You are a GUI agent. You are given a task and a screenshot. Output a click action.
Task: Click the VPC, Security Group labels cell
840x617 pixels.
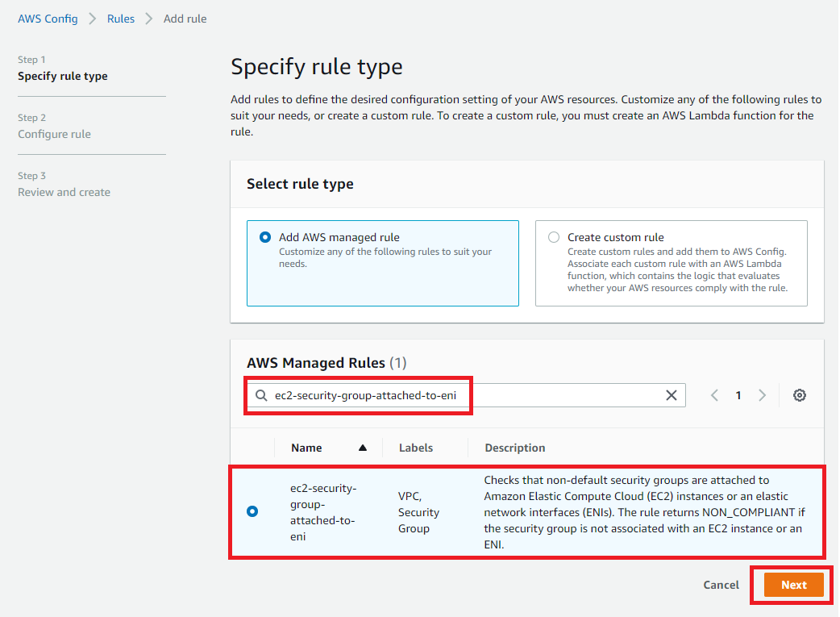coord(418,512)
